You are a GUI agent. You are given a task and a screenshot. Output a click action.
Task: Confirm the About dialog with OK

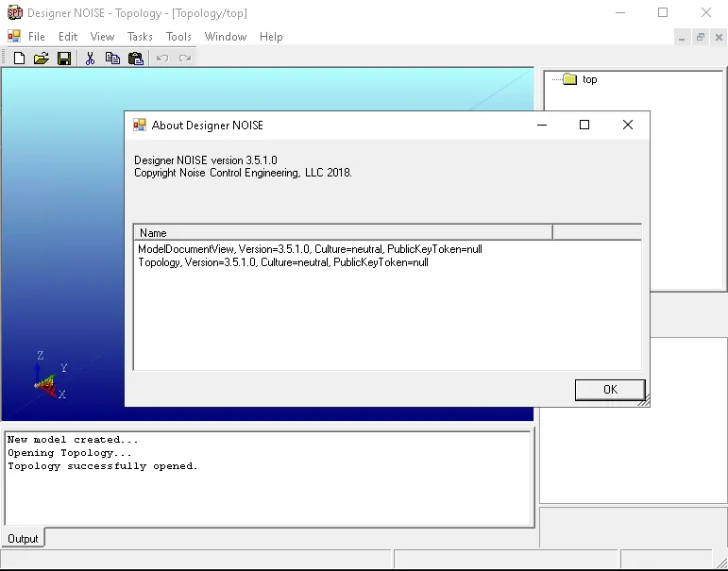click(610, 390)
